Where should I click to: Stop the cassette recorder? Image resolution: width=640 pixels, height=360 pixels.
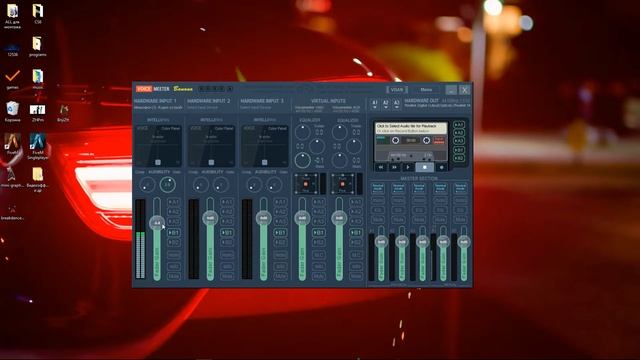424,167
